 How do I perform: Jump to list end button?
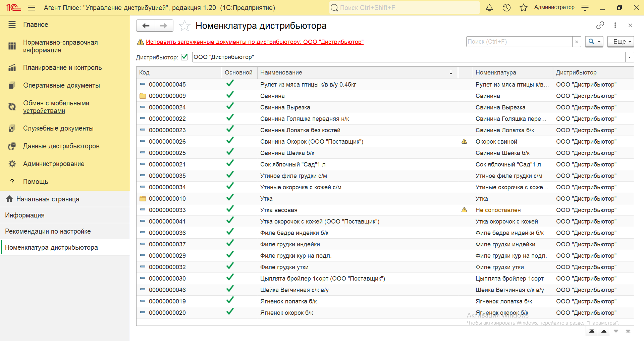628,331
